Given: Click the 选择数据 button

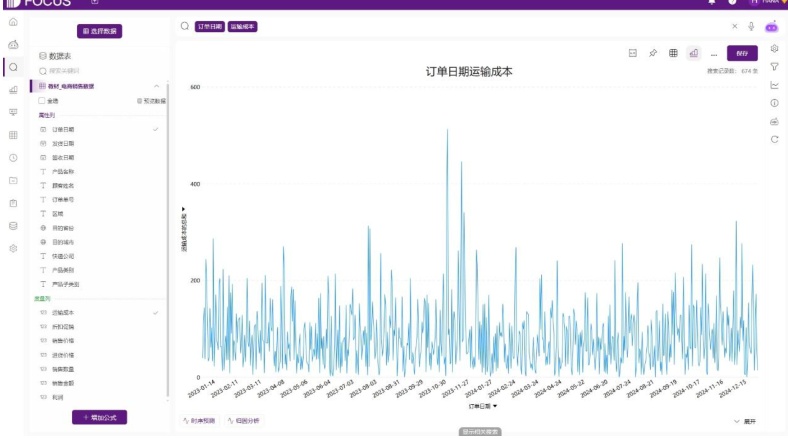Looking at the screenshot, I should [x=100, y=31].
